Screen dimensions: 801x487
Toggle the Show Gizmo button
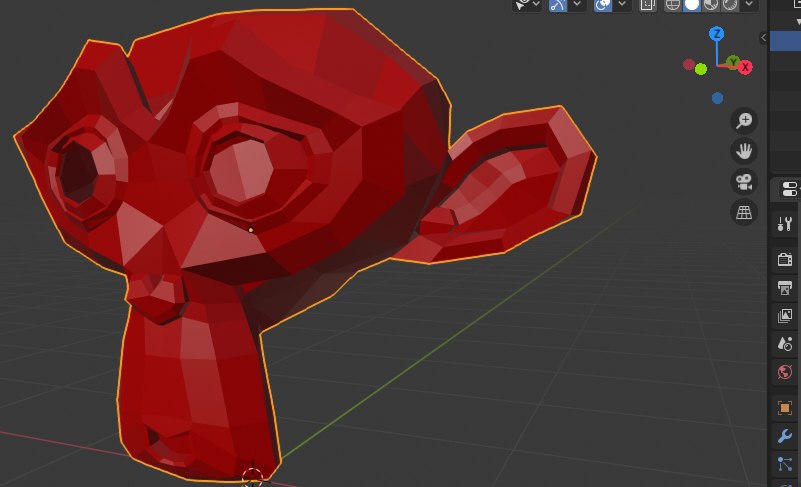coord(558,5)
